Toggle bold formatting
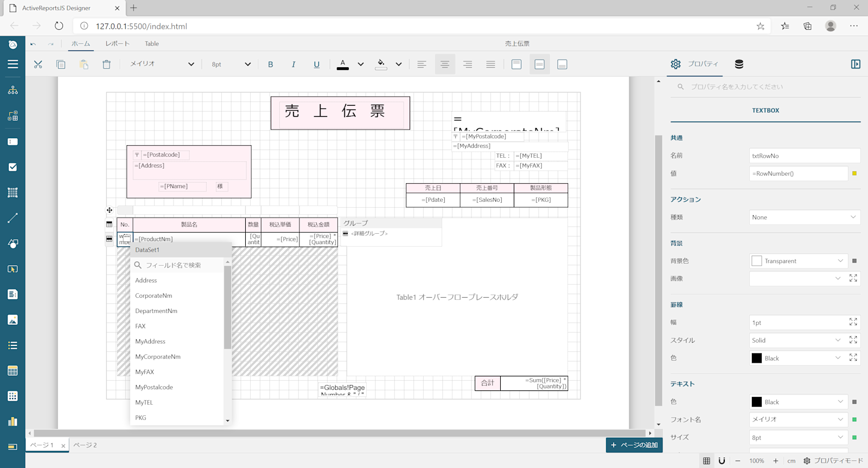Screen dimensions: 868x468 (271, 65)
